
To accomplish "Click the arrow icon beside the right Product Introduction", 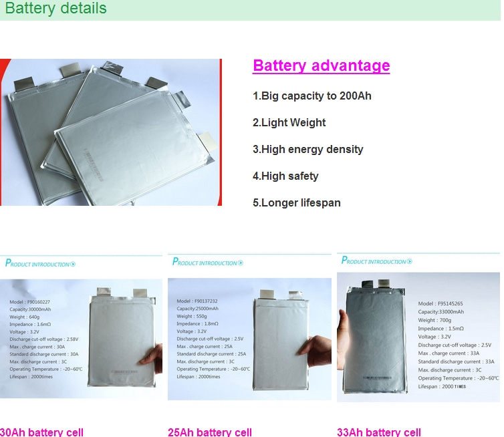I will [410, 261].
